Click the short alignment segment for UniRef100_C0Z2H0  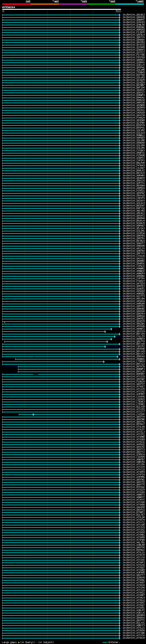point(26,414)
